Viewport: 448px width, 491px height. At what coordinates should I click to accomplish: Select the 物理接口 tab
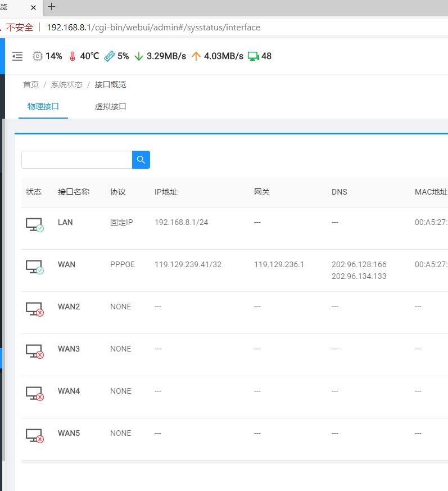(43, 106)
